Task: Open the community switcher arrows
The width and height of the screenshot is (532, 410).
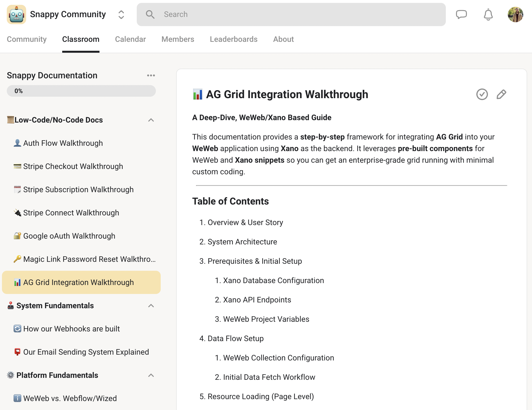Action: point(121,14)
